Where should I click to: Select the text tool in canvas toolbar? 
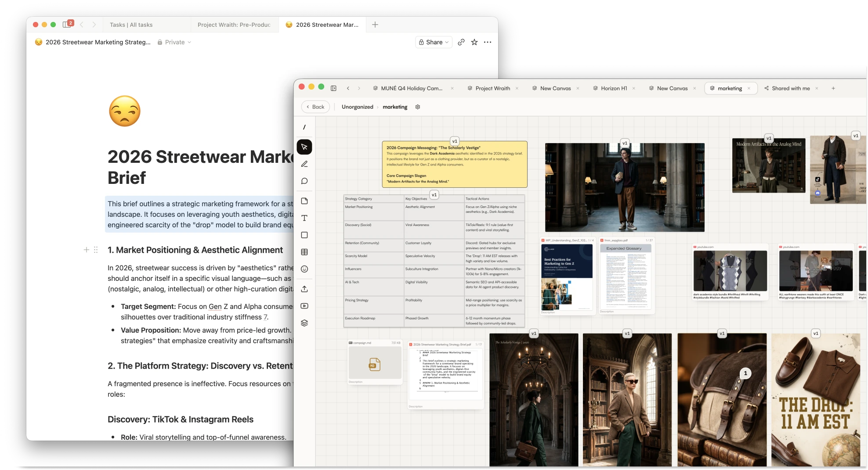pyautogui.click(x=304, y=218)
